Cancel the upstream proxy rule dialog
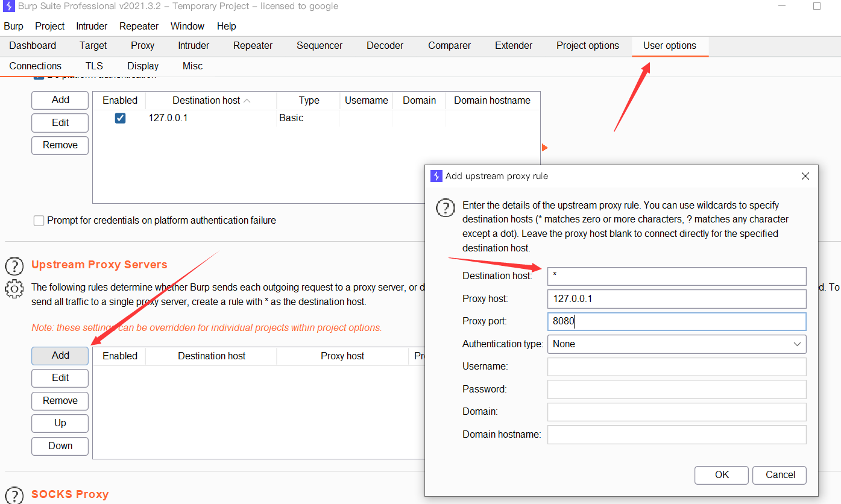This screenshot has width=841, height=504. 780,475
